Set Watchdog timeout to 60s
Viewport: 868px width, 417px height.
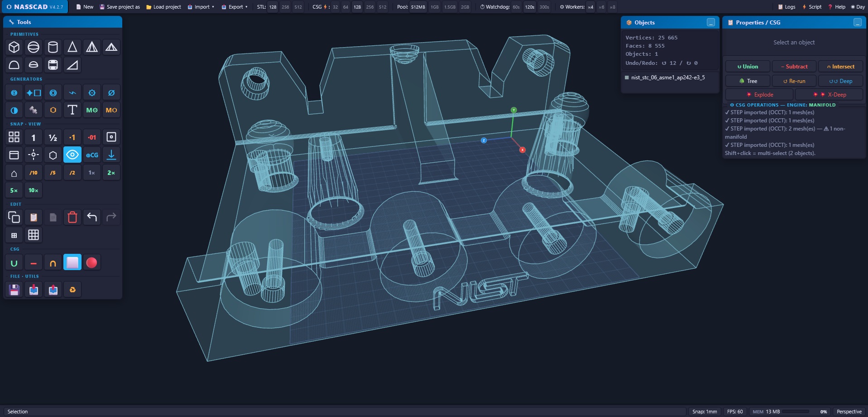[516, 7]
